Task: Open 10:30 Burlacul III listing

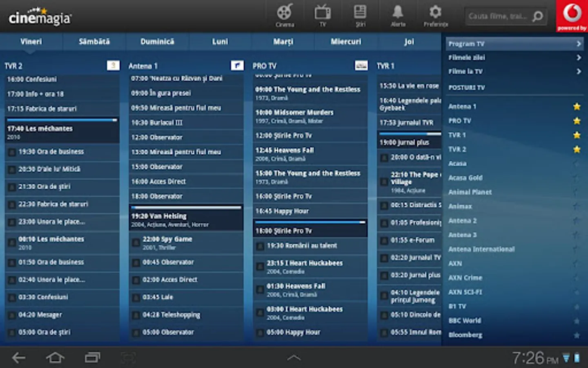Action: pos(186,123)
